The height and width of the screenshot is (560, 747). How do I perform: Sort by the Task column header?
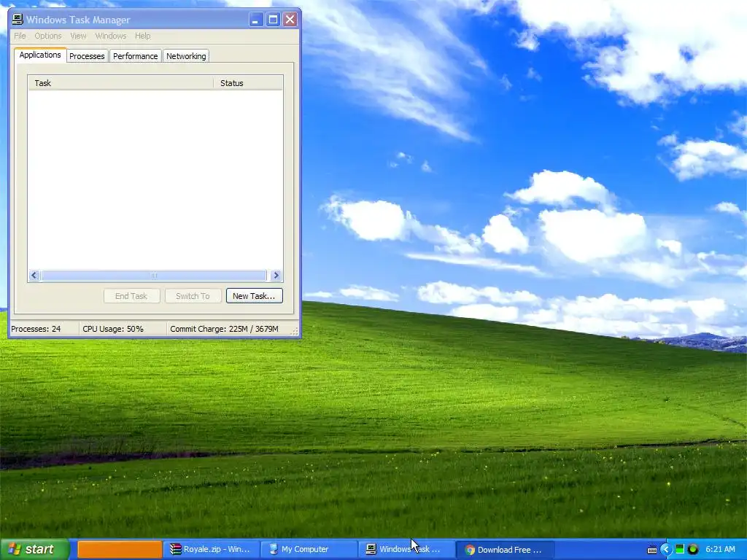click(120, 83)
